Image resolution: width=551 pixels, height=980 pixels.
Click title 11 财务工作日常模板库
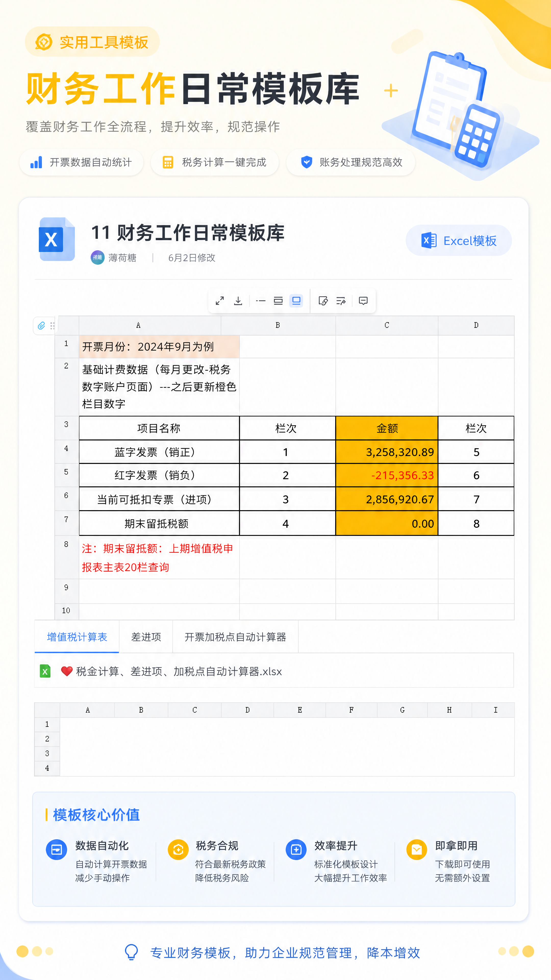[x=188, y=232]
